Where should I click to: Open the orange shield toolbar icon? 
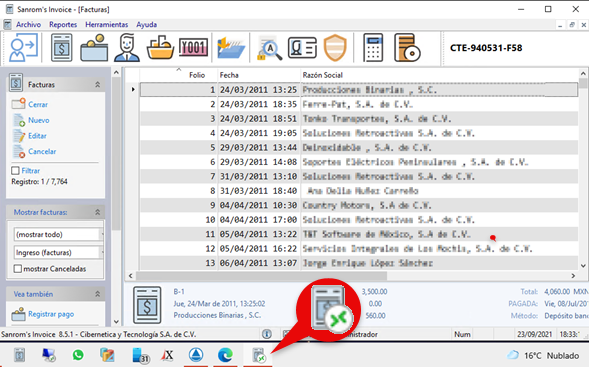point(335,48)
